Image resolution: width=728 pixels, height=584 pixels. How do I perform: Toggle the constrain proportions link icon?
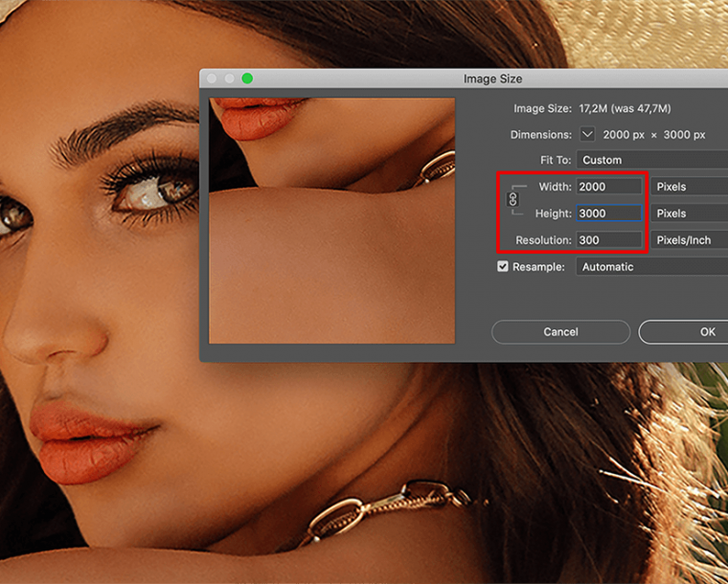(512, 200)
